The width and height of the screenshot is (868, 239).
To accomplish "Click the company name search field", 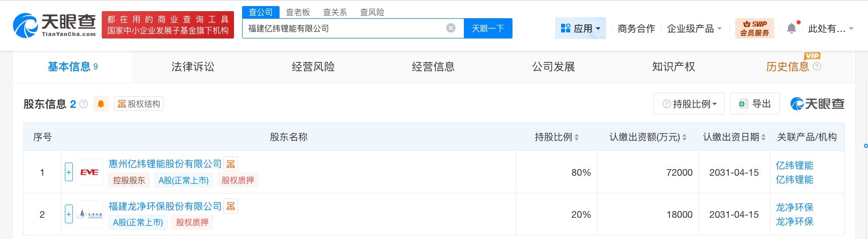I will (x=344, y=28).
